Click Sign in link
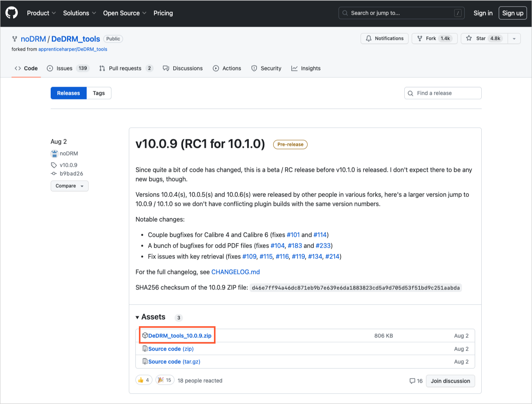This screenshot has width=532, height=404. [x=483, y=13]
